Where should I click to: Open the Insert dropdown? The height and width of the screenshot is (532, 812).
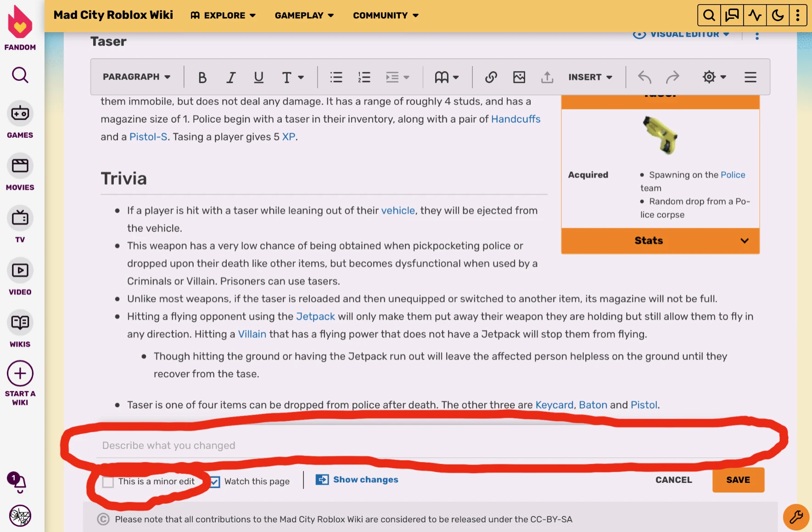coord(590,77)
